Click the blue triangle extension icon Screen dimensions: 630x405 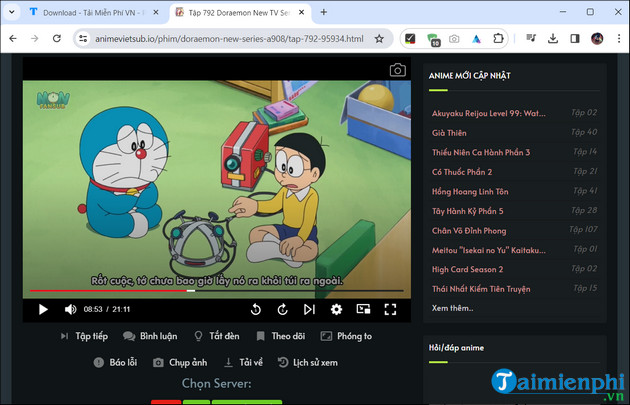click(476, 39)
